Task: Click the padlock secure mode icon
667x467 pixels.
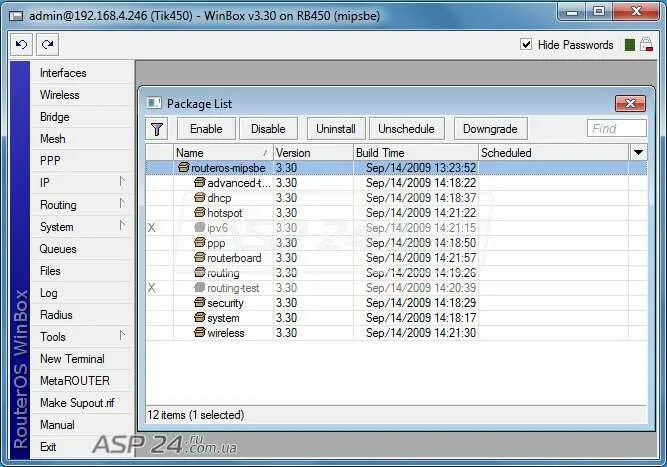Action: pyautogui.click(x=646, y=45)
